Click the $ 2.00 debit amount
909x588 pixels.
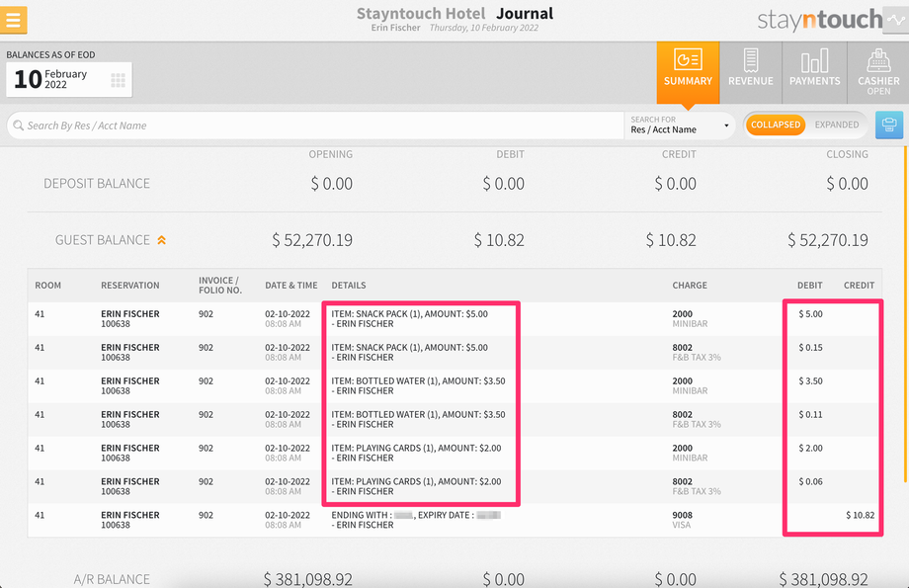pos(810,448)
